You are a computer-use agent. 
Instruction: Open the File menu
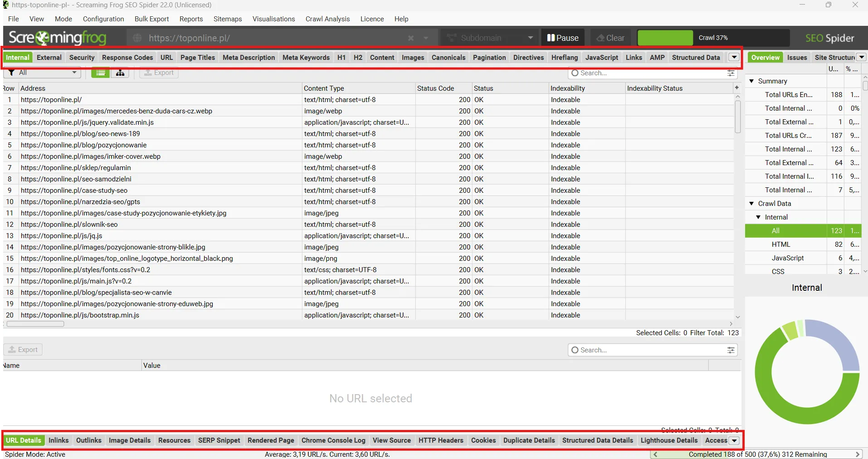(x=14, y=19)
